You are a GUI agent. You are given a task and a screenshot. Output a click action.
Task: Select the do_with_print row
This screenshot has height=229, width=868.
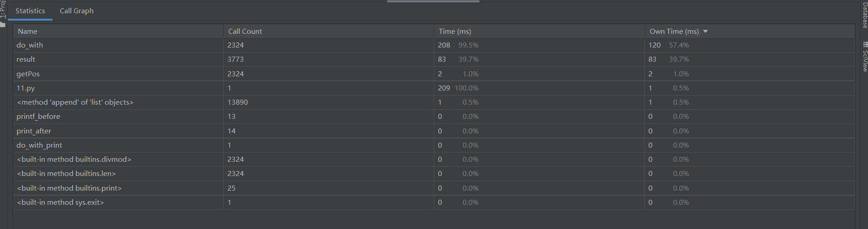[x=39, y=145]
